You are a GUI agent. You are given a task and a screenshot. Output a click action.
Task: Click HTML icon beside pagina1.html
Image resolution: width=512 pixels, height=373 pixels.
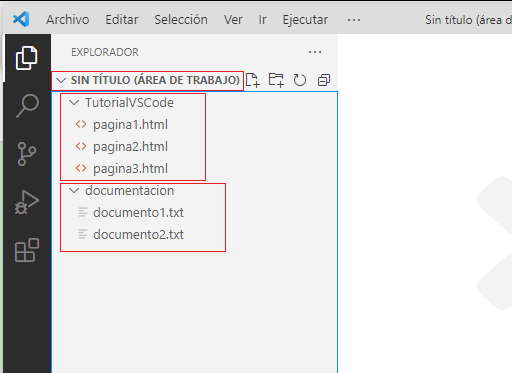point(81,125)
